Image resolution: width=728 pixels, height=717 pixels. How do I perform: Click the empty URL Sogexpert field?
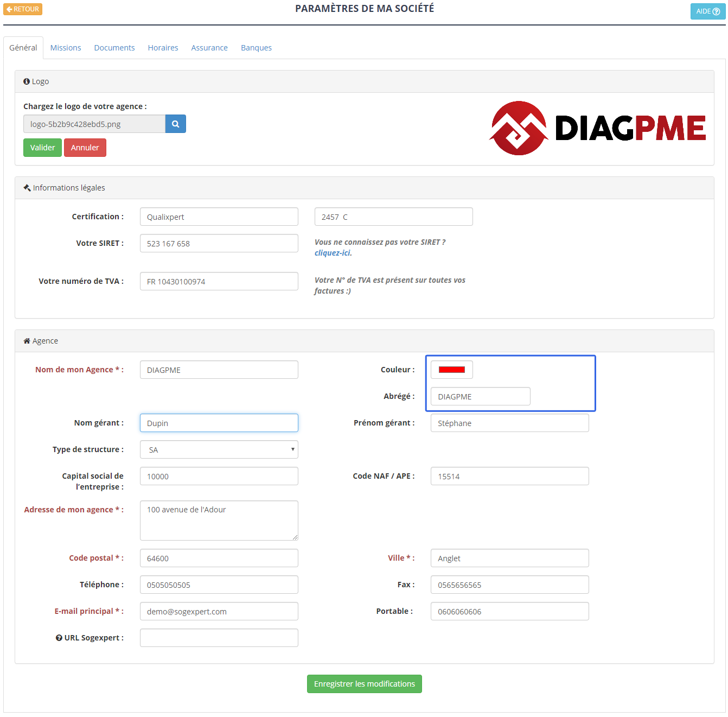pyautogui.click(x=219, y=638)
